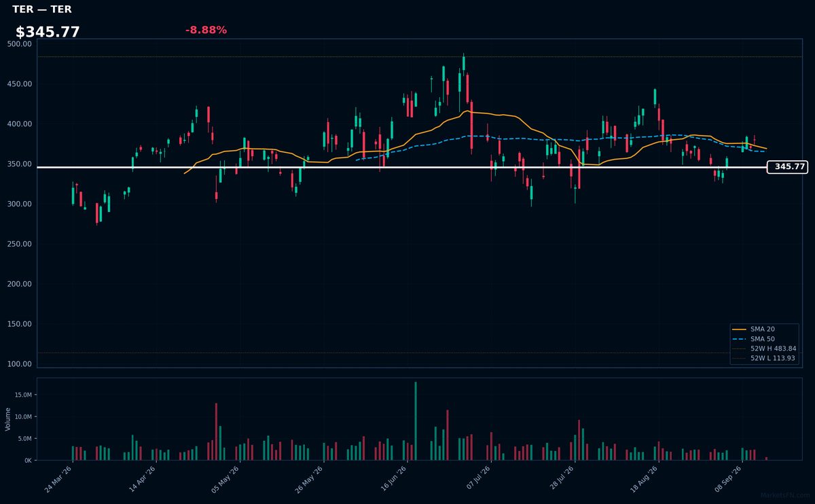815x504 pixels.
Task: Click the 450.00 price axis label
Action: coord(19,84)
